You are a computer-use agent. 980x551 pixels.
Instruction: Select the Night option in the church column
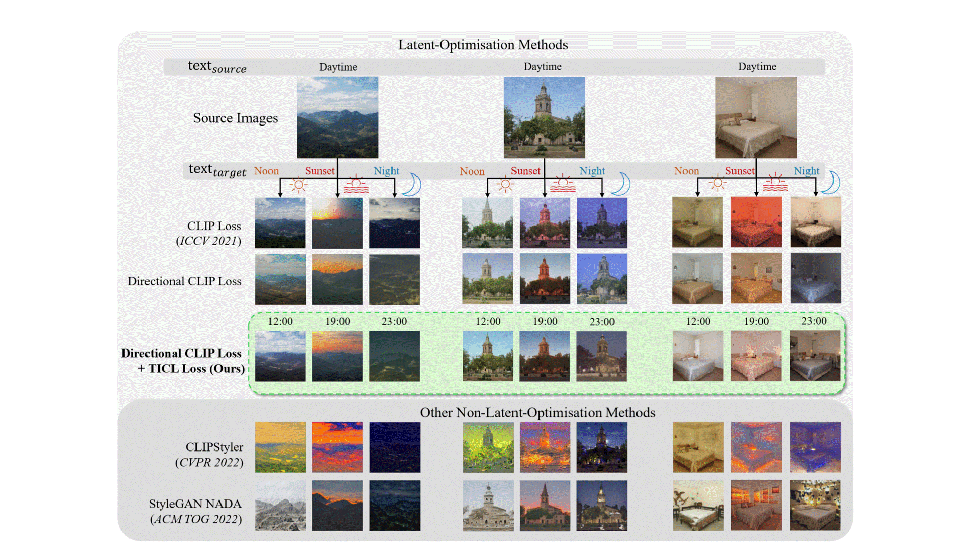[592, 171]
